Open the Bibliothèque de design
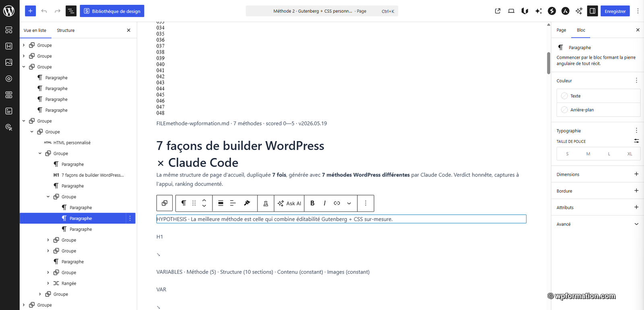 112,11
